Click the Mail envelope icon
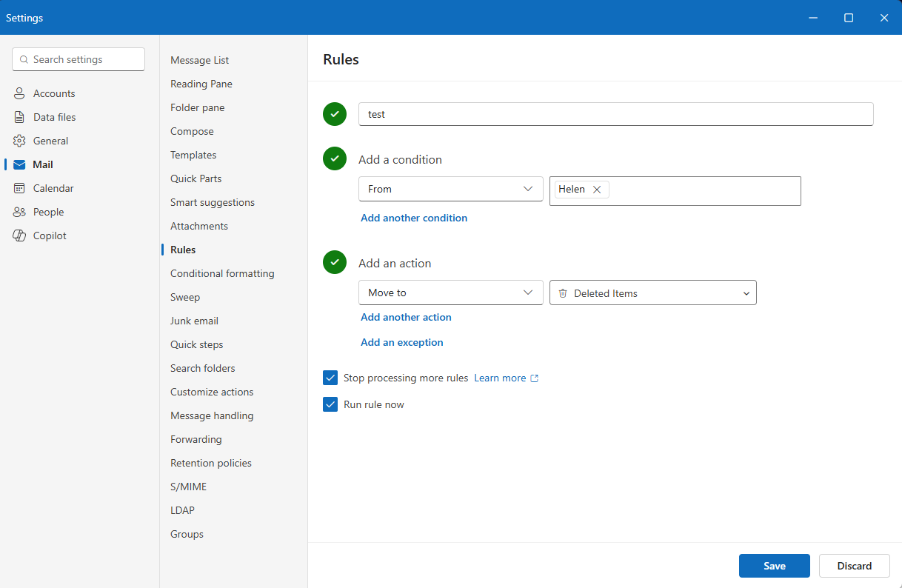 point(19,164)
